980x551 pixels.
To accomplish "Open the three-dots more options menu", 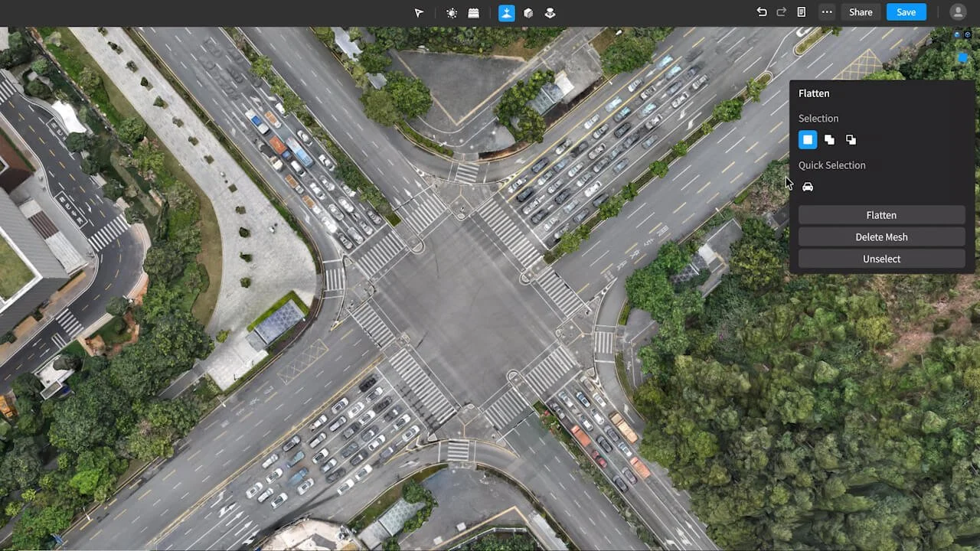I will click(827, 12).
